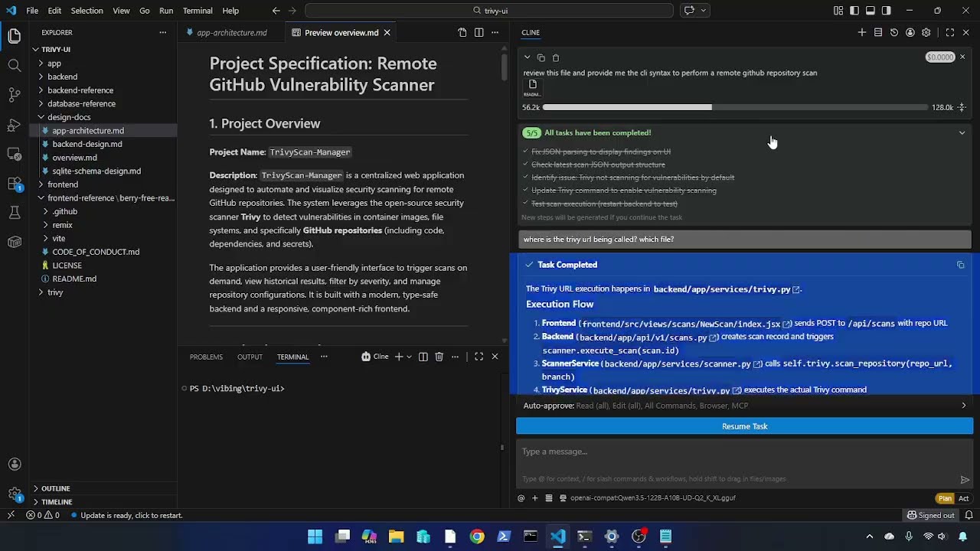Condense the context window usage
The width and height of the screenshot is (980, 551).
[962, 107]
